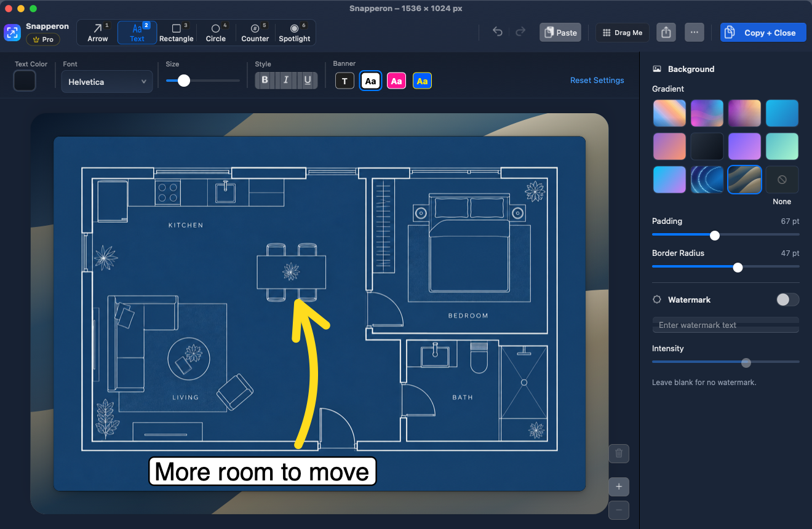Toggle bold text style
Screen dimensions: 812x529
click(x=265, y=80)
